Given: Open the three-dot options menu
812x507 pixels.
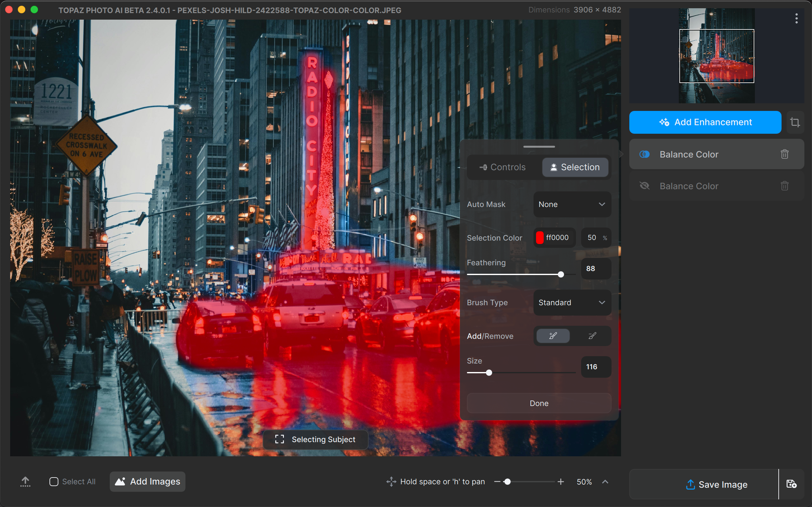Looking at the screenshot, I should pos(796,18).
